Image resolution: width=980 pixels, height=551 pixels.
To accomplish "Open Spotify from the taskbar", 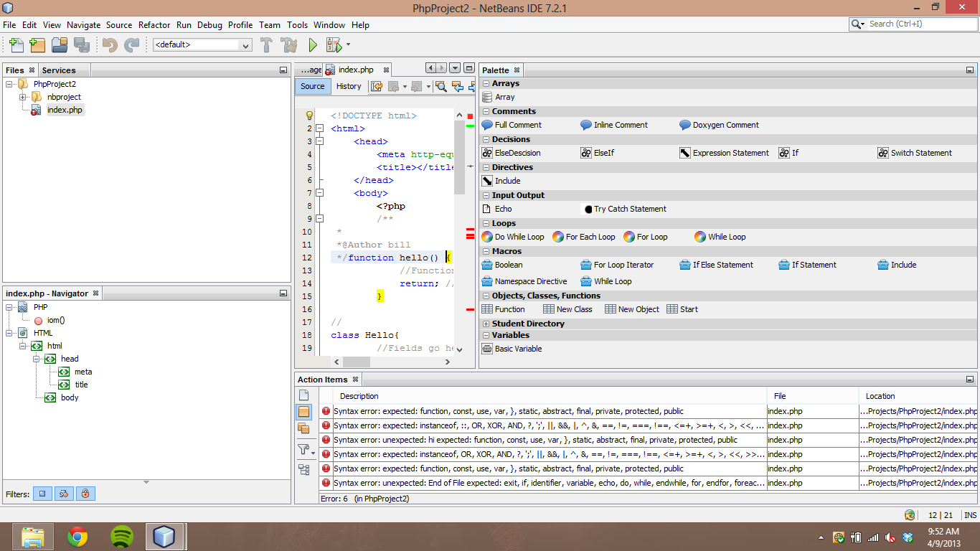I will point(122,536).
